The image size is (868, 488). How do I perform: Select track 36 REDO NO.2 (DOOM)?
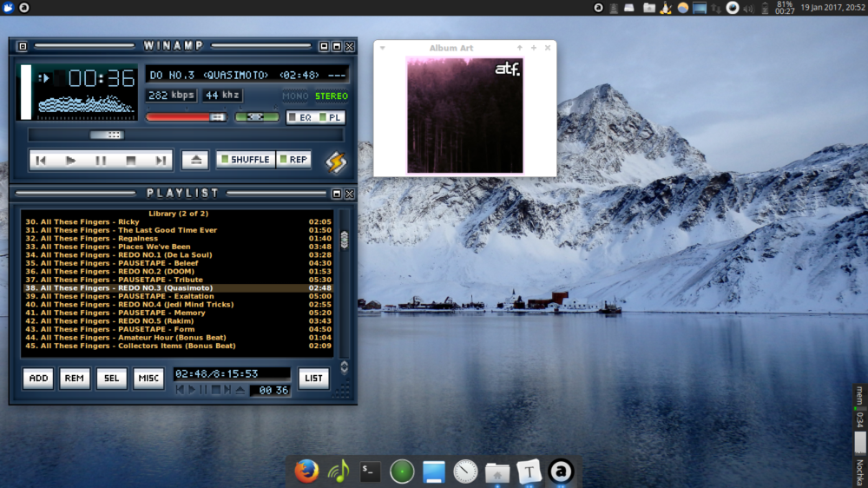pyautogui.click(x=178, y=272)
